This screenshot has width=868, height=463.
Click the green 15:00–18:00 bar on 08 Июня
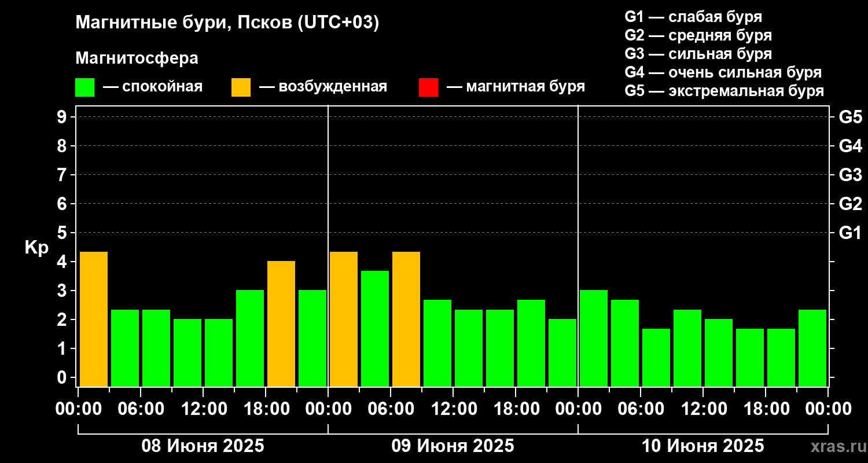tap(250, 338)
